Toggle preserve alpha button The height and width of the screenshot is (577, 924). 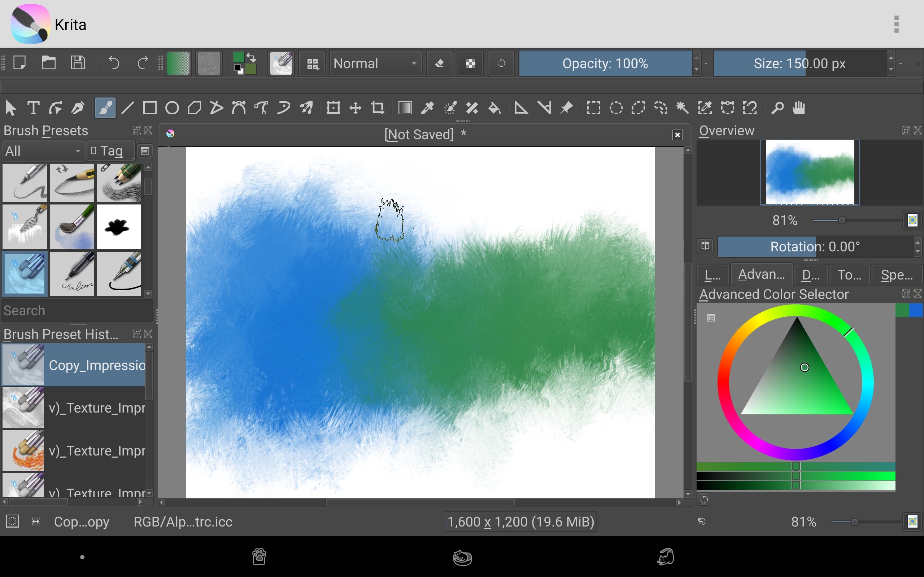[470, 63]
